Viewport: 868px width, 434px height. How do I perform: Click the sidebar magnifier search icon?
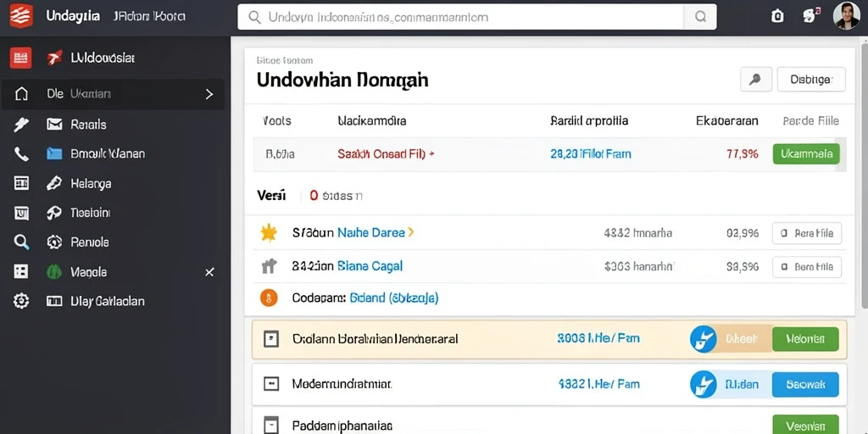[21, 242]
